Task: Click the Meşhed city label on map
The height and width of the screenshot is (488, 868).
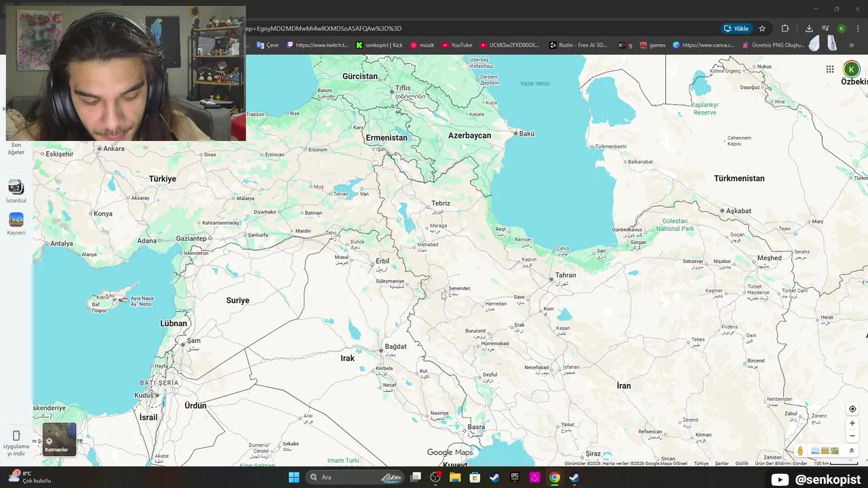Action: pos(770,258)
